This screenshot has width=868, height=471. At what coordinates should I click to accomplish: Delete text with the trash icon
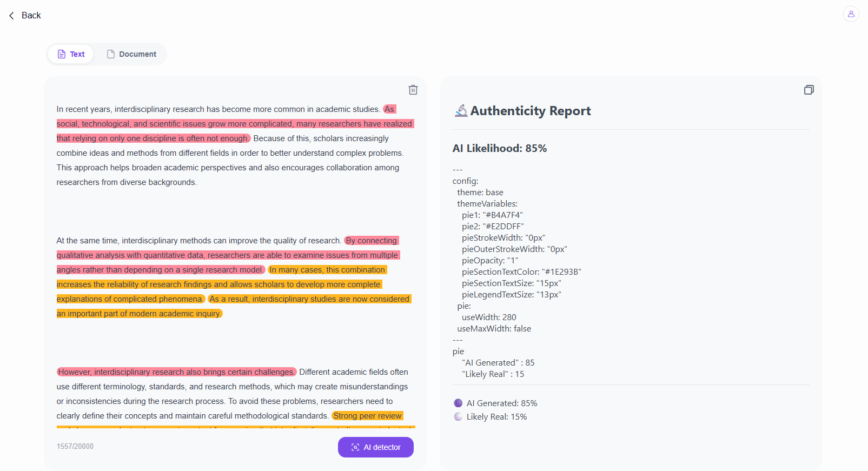coord(413,90)
